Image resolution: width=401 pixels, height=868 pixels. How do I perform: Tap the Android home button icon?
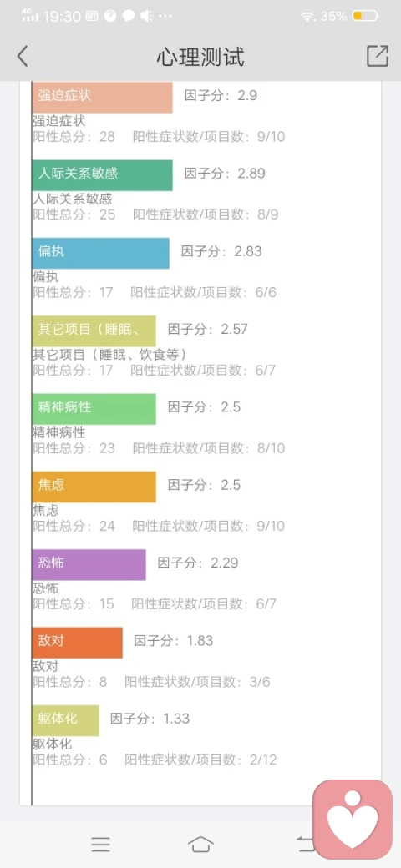(x=200, y=844)
